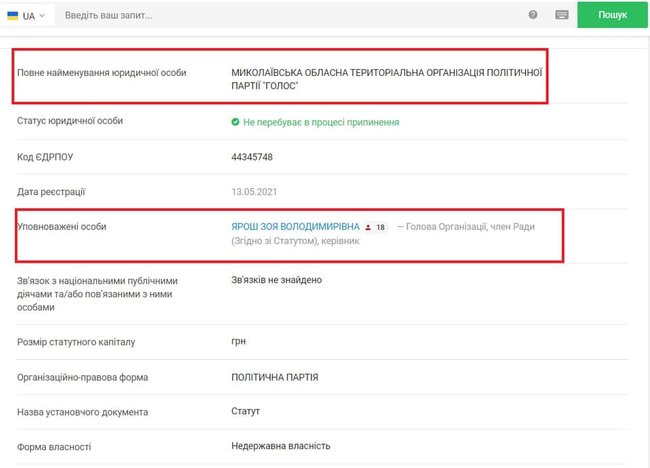Click the registration date 13.05.2021
Viewport: 650px width, 468px height.
(x=256, y=191)
